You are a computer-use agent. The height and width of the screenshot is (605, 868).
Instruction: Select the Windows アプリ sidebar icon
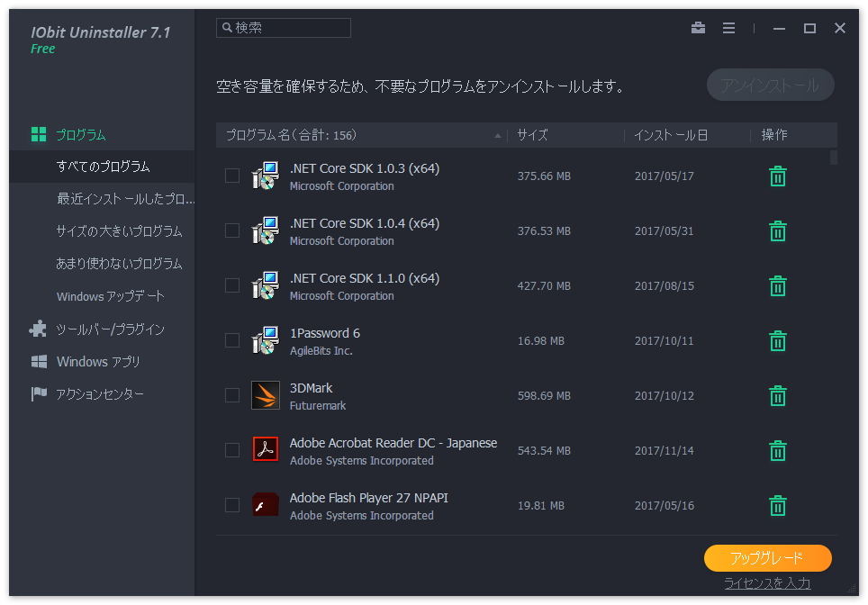click(39, 361)
